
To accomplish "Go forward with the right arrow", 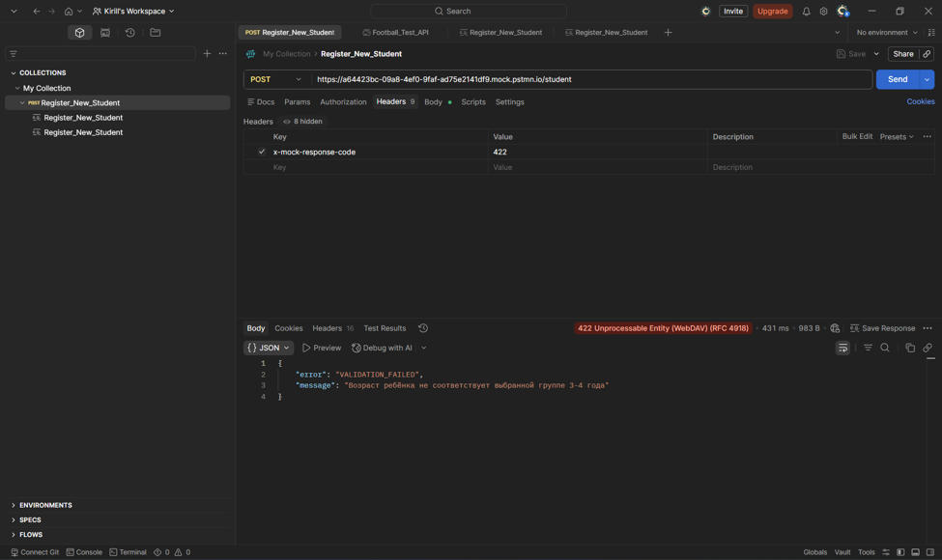I will point(51,11).
